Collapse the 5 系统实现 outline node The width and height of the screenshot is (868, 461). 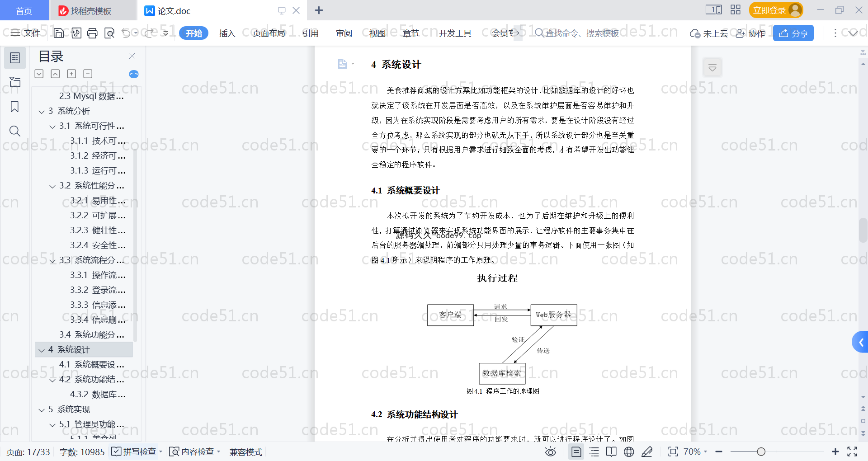tap(42, 410)
